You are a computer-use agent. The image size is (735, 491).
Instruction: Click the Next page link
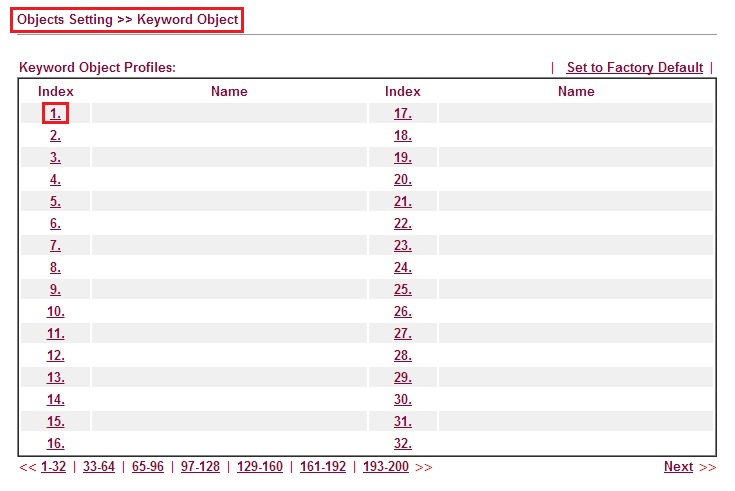(x=678, y=467)
